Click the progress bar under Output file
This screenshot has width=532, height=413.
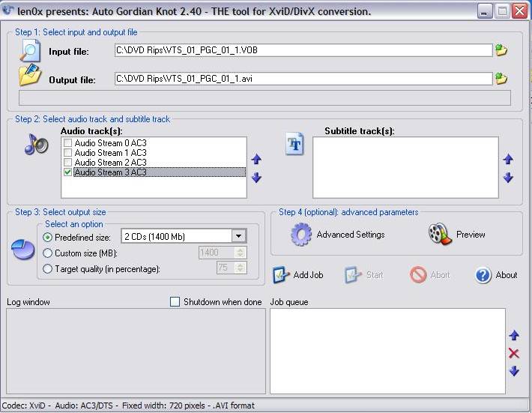pyautogui.click(x=265, y=97)
